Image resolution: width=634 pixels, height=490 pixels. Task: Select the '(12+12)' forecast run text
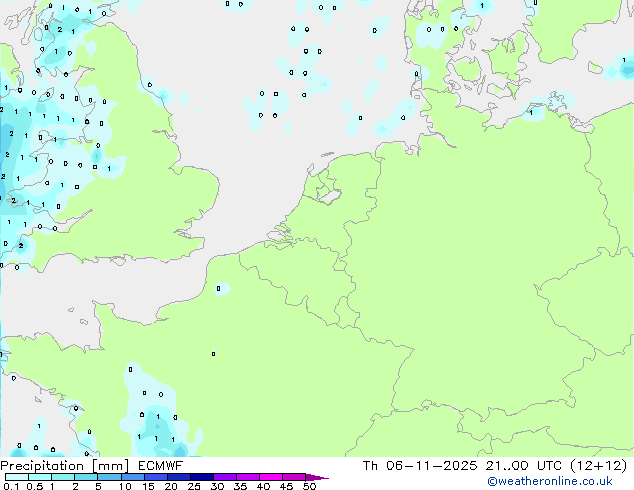coord(598,466)
